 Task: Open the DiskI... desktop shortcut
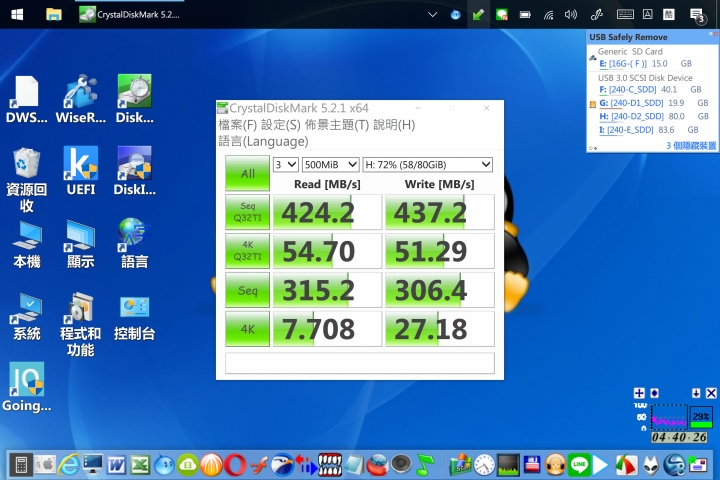(135, 170)
